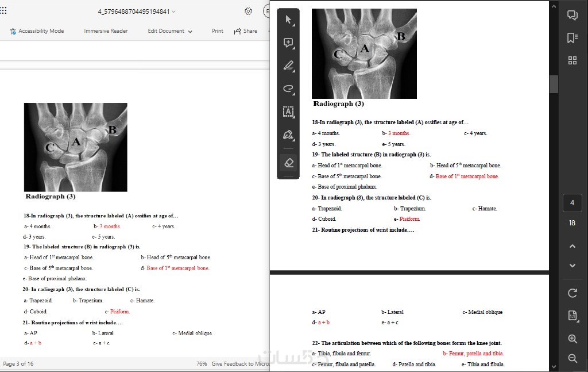This screenshot has width=588, height=372.
Task: Click total page count 18 in PDF sidebar
Action: click(572, 223)
